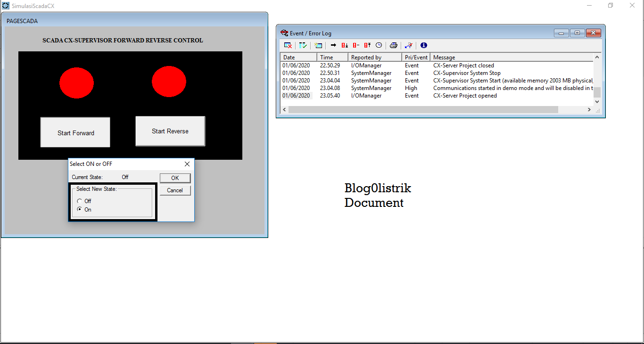Viewport: 644px width, 344px height.
Task: Minimize the SimulasiScadaCX main window
Action: point(589,5)
